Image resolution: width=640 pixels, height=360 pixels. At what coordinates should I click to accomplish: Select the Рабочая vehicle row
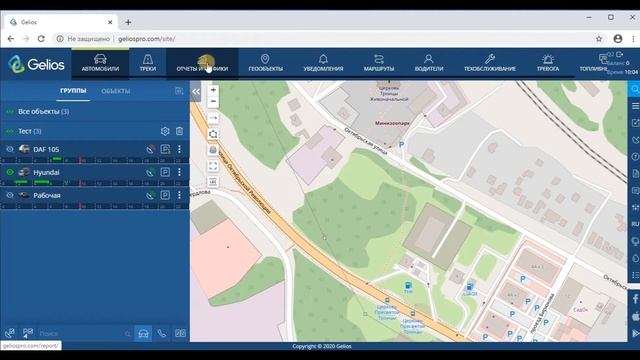pyautogui.click(x=94, y=195)
